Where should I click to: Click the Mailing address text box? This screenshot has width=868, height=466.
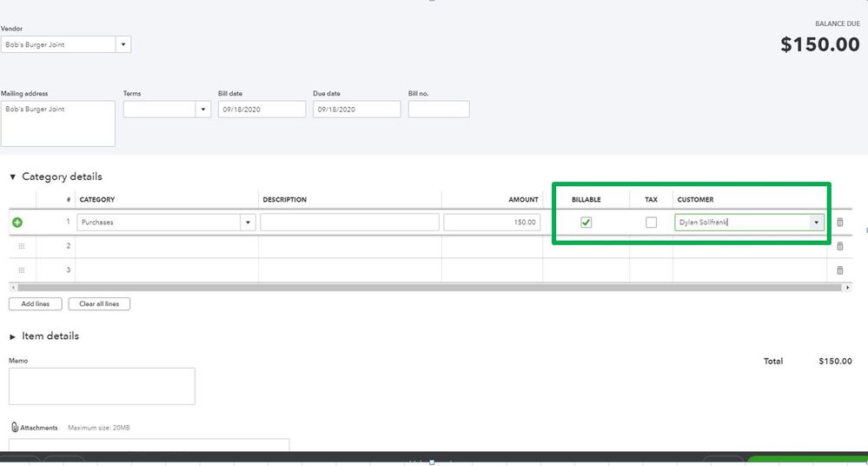click(58, 123)
